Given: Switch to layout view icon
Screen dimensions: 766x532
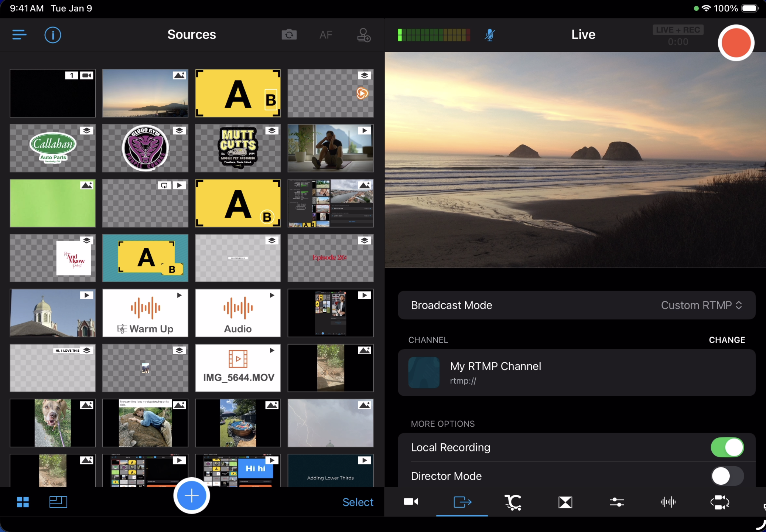Looking at the screenshot, I should click(x=58, y=502).
